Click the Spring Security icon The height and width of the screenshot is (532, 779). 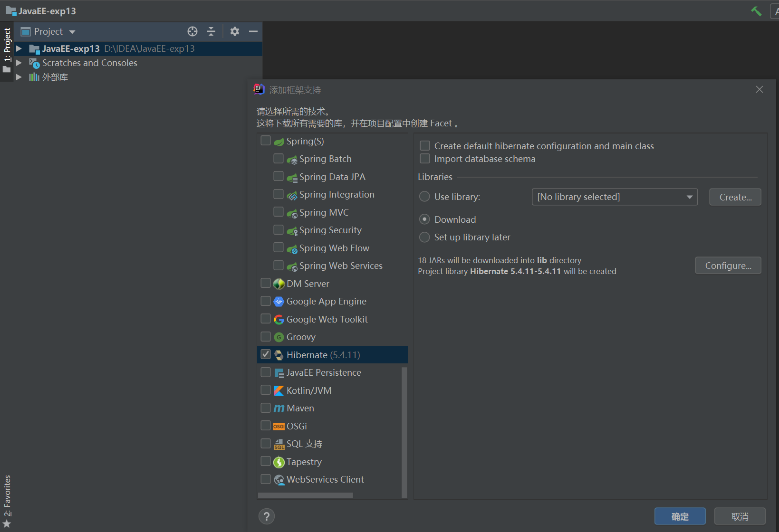pos(292,231)
